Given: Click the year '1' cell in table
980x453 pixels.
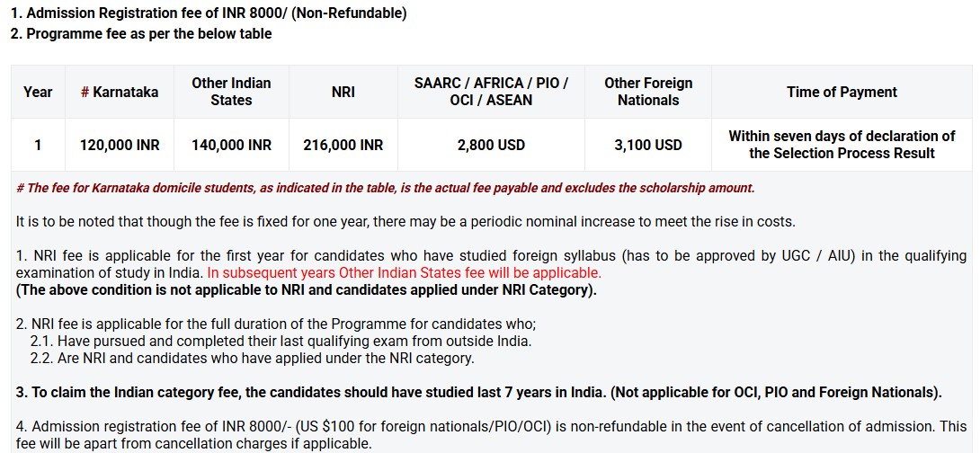Looking at the screenshot, I should [x=38, y=145].
